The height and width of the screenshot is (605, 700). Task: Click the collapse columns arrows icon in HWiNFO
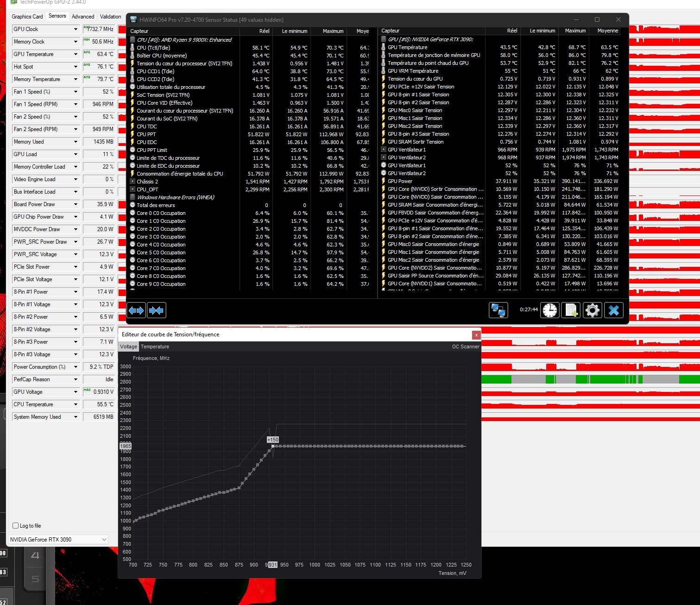[x=157, y=310]
